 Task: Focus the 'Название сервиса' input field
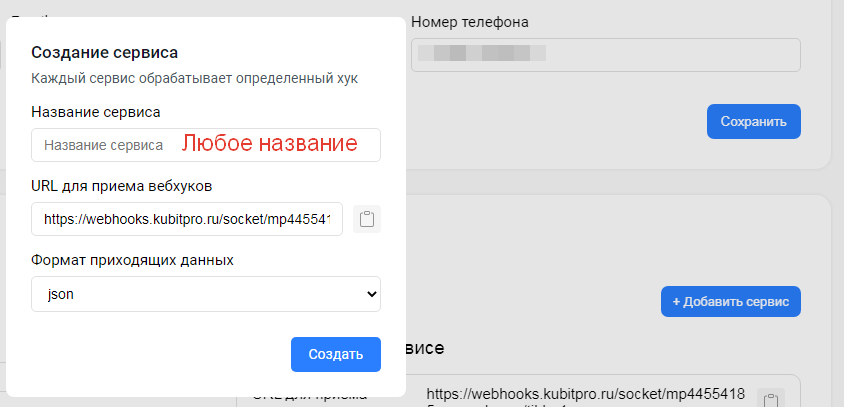pyautogui.click(x=105, y=145)
